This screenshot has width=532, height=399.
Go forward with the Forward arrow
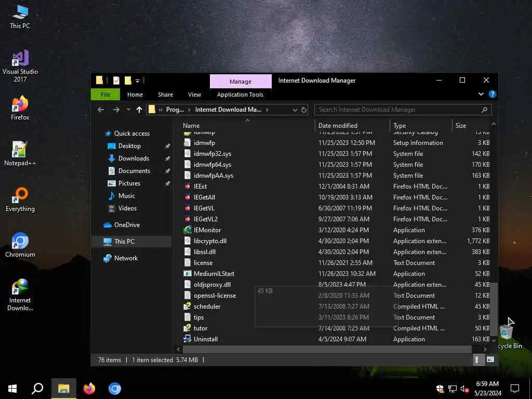[x=116, y=110]
